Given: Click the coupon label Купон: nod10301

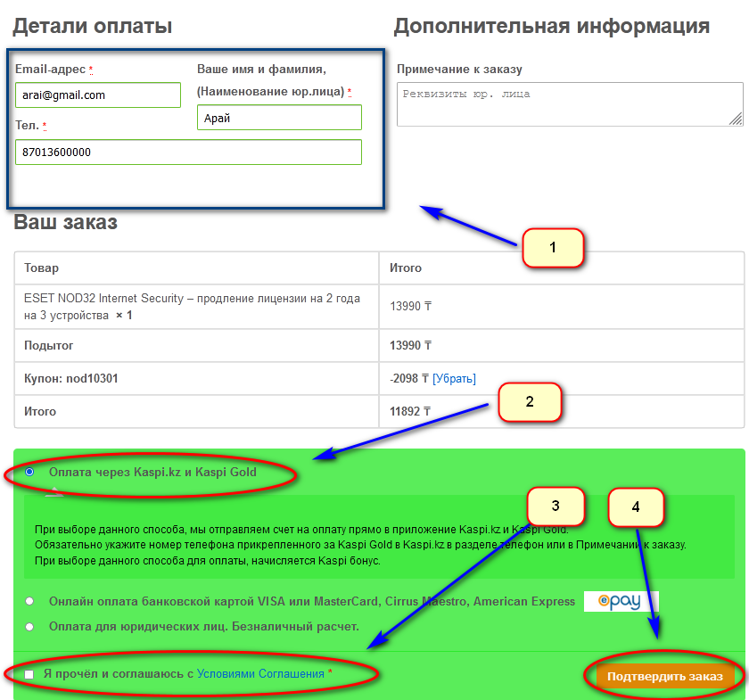Looking at the screenshot, I should [x=71, y=378].
